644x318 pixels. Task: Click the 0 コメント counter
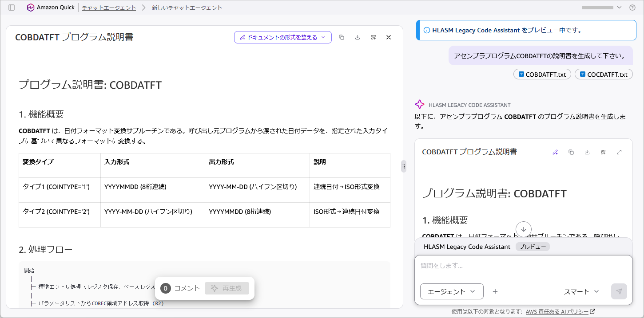pyautogui.click(x=180, y=288)
